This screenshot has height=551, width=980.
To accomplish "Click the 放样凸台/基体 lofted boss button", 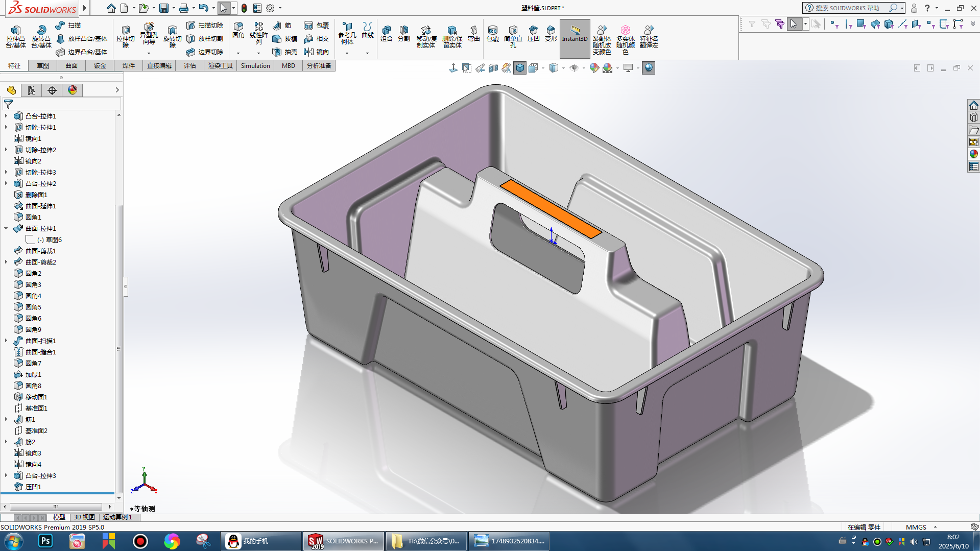I will click(x=82, y=39).
